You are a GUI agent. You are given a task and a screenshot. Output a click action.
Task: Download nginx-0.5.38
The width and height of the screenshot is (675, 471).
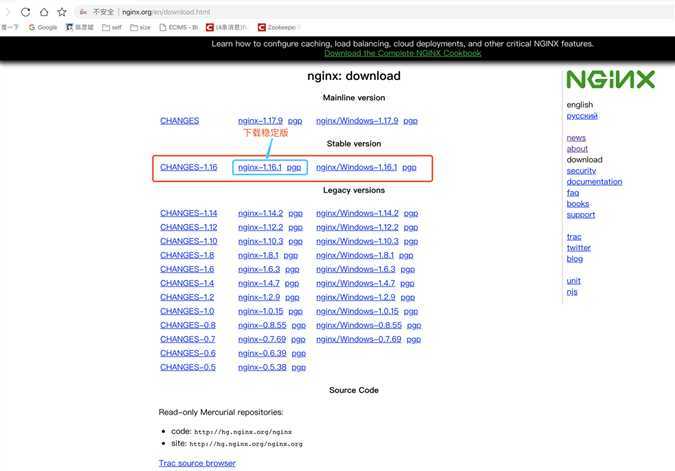pyautogui.click(x=262, y=367)
